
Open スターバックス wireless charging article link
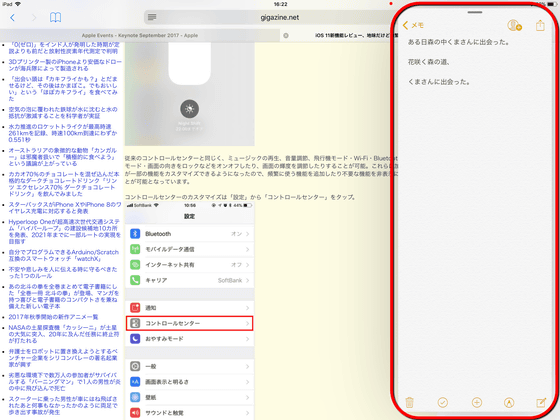pos(65,208)
